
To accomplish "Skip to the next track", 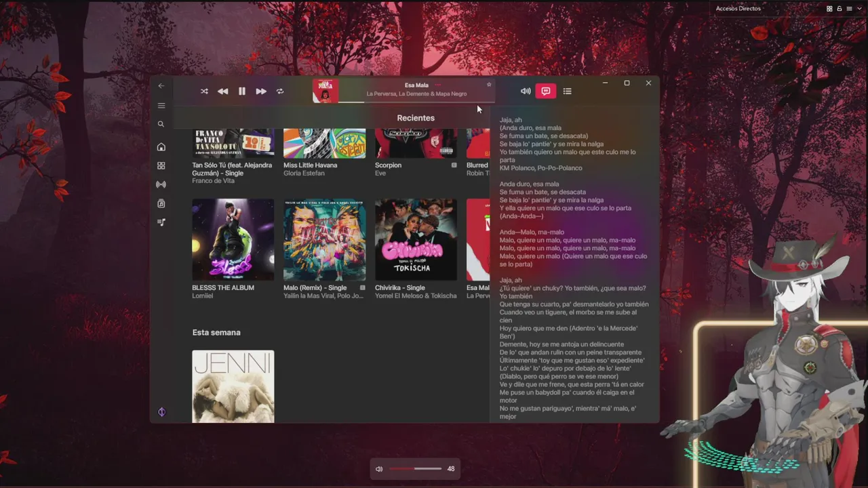I will 261,91.
